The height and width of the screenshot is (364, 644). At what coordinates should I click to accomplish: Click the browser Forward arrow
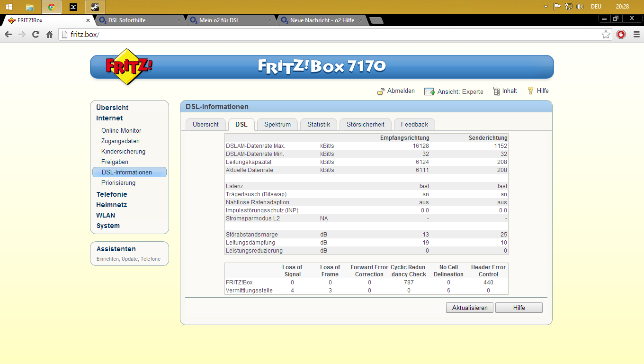coord(22,34)
